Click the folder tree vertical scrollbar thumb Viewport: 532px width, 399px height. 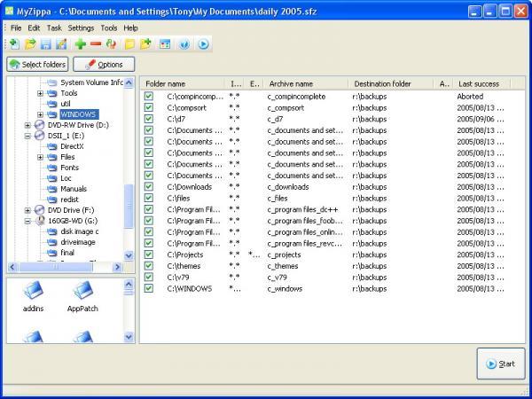coord(129,206)
